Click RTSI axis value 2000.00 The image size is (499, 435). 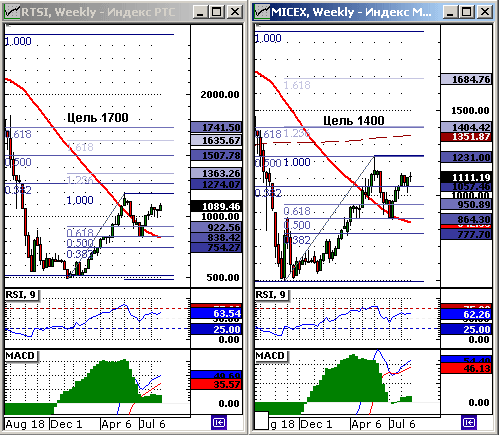coord(220,95)
